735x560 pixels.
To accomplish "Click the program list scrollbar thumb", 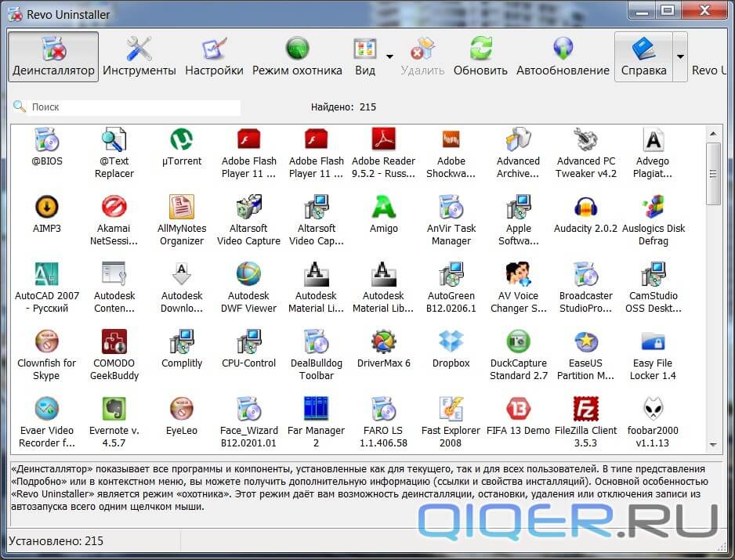I will [713, 174].
